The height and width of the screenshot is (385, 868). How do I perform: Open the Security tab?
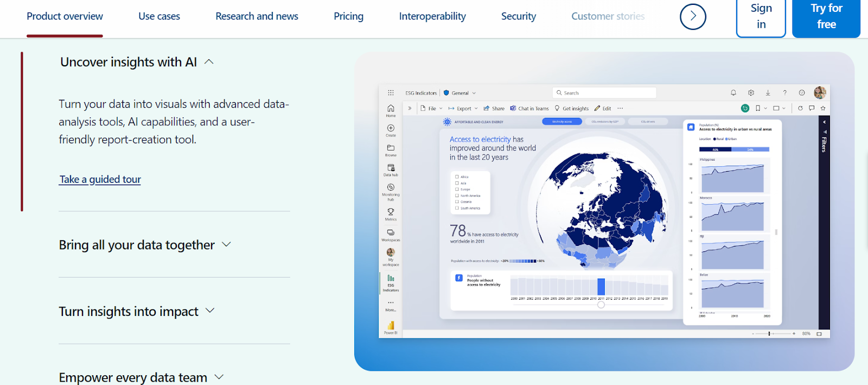519,16
